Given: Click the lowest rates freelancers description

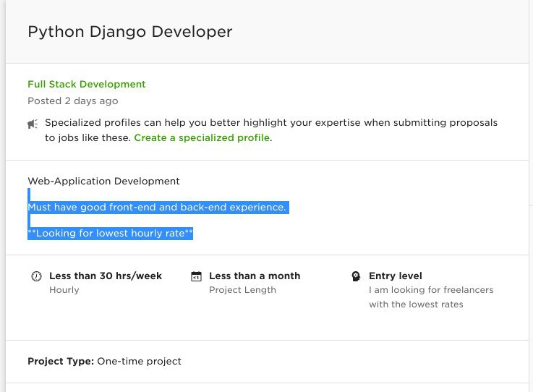Looking at the screenshot, I should 431,297.
